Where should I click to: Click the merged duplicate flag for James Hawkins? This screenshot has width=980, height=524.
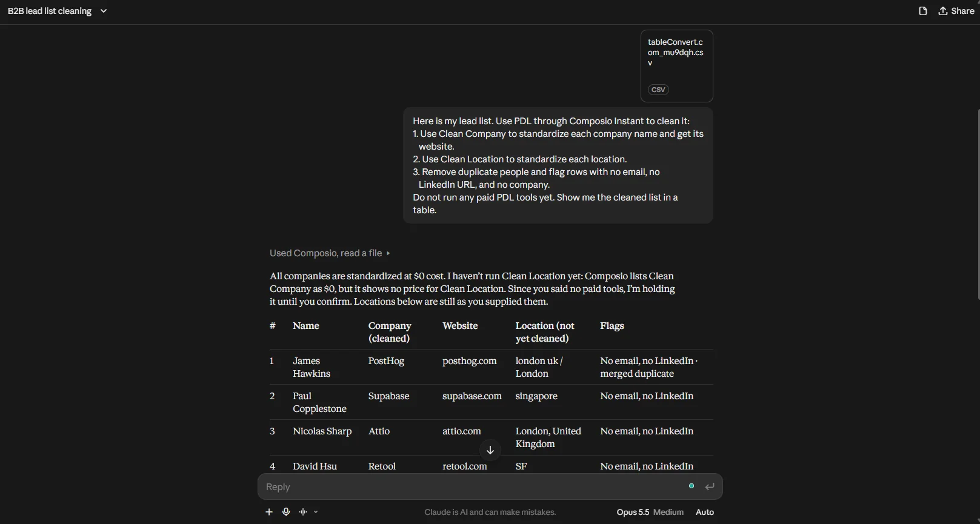click(x=637, y=374)
